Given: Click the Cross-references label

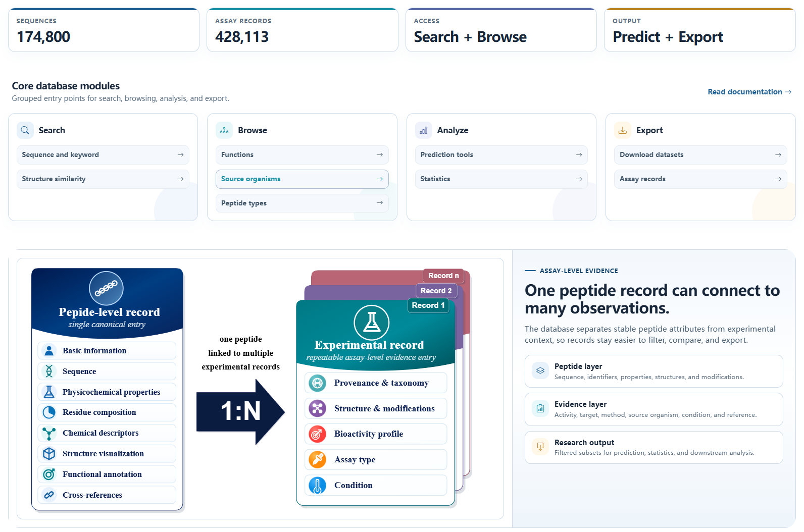Looking at the screenshot, I should (x=92, y=495).
